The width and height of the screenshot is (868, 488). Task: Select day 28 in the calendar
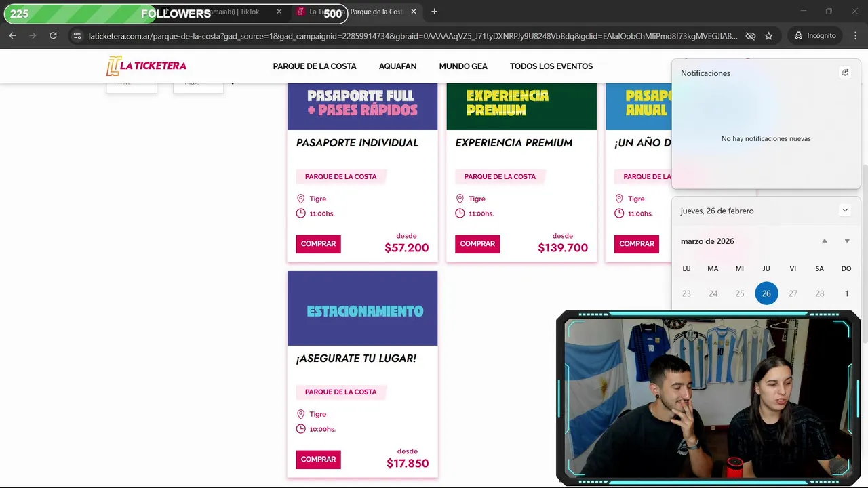pyautogui.click(x=820, y=293)
